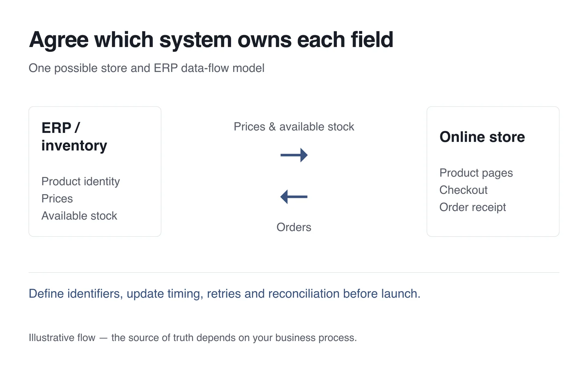588x368 pixels.
Task: Click 'Prices' item in ERP box
Action: (x=57, y=199)
